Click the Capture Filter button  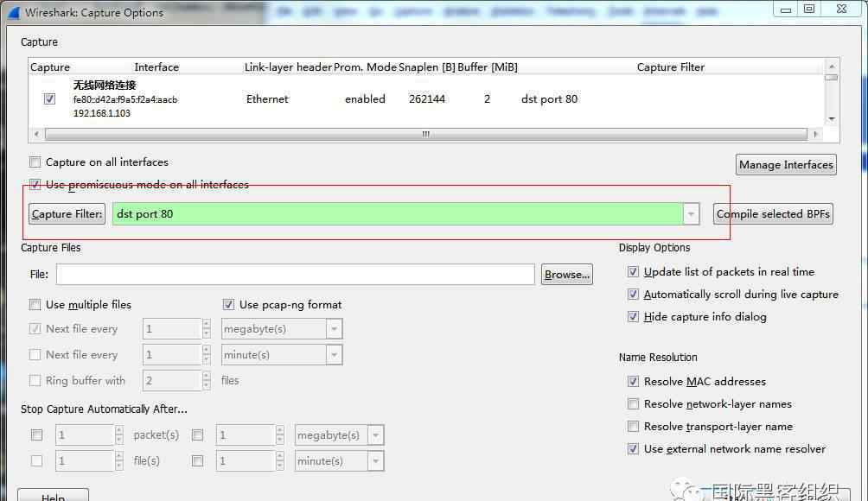(x=67, y=214)
